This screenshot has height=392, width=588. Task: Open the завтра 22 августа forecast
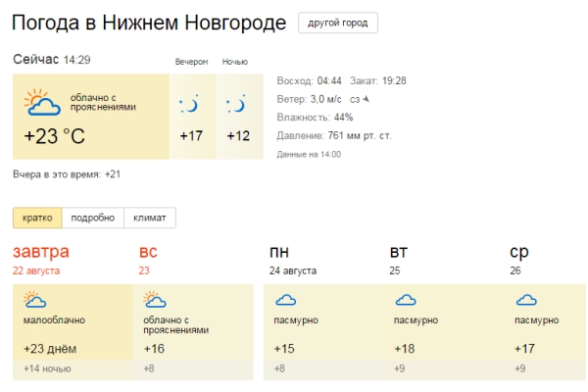(41, 260)
